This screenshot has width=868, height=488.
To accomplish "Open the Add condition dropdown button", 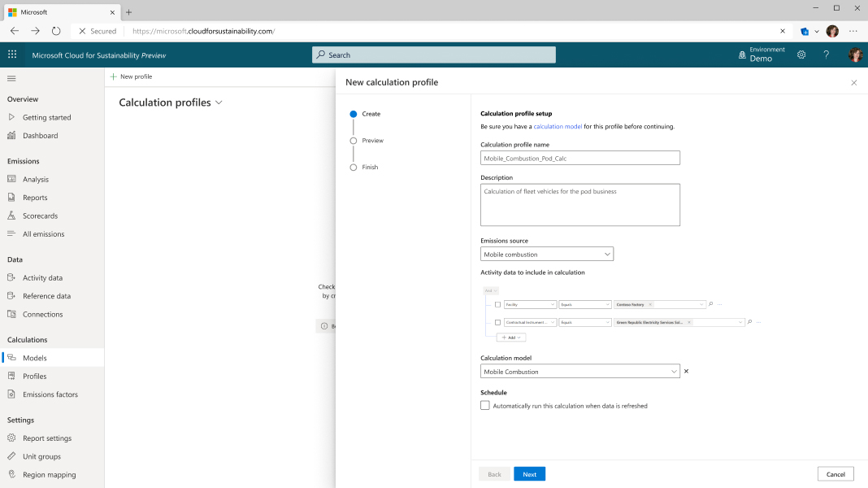I will tap(511, 338).
